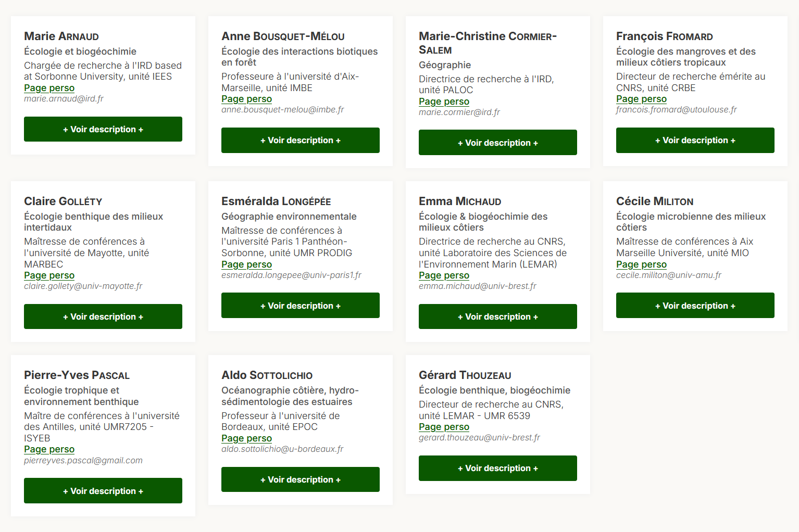Visit Cécile Militon's Page perso link
The width and height of the screenshot is (799, 532).
pos(641,264)
